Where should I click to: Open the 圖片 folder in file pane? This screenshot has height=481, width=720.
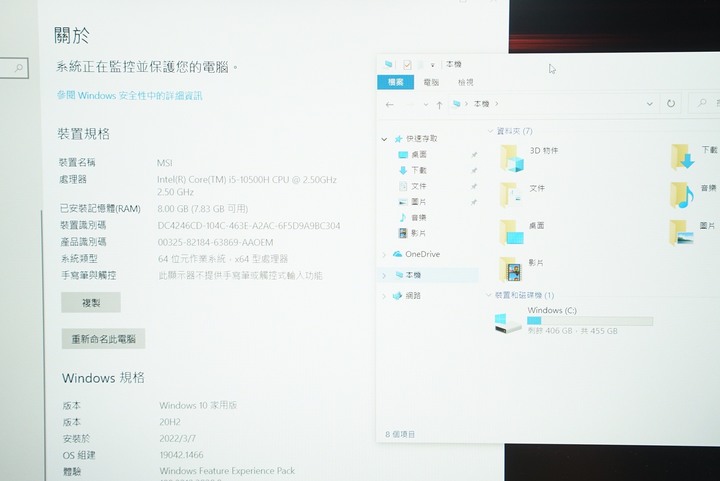(681, 233)
